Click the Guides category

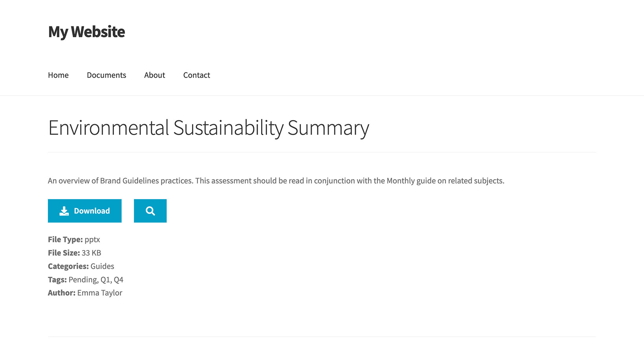pos(102,266)
